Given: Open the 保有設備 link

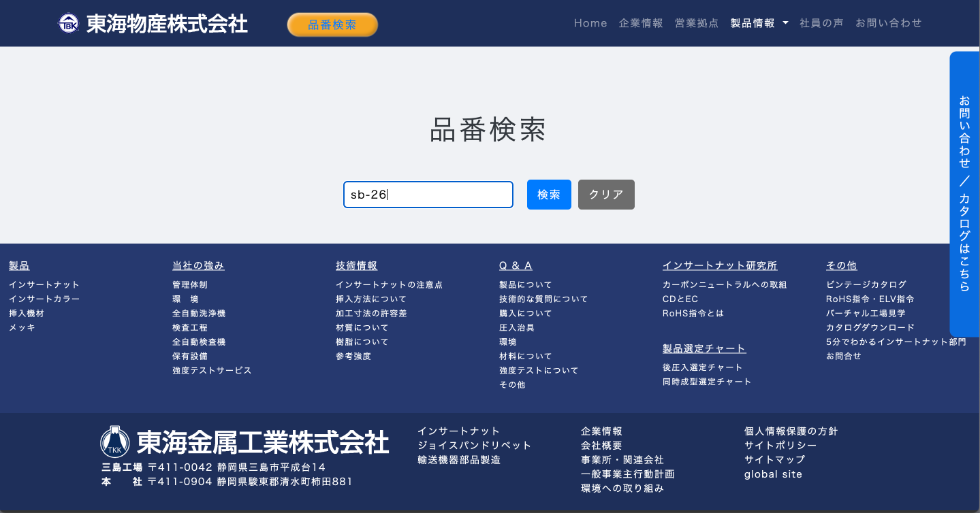Looking at the screenshot, I should (x=190, y=357).
